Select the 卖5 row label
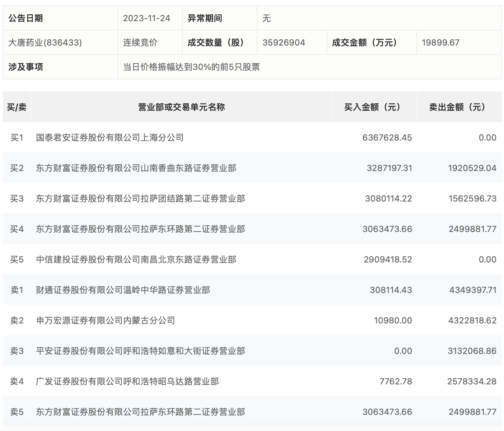Viewport: 504px width, 431px height. tap(17, 412)
